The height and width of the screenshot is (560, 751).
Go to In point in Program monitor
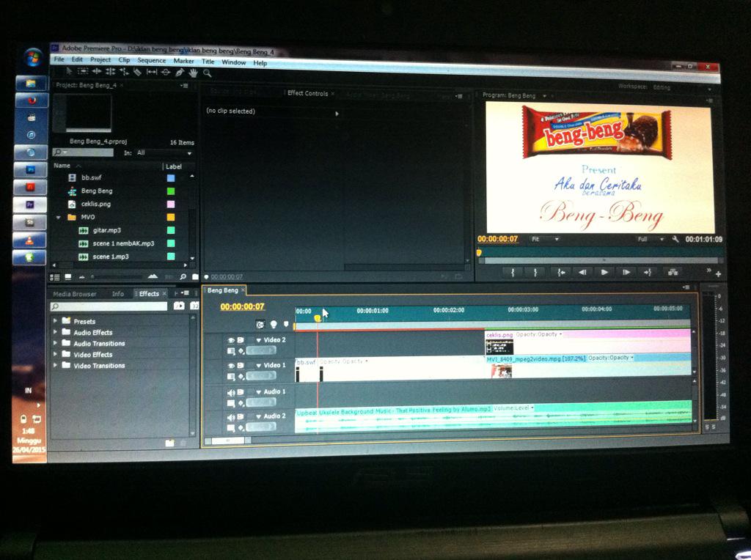point(561,273)
